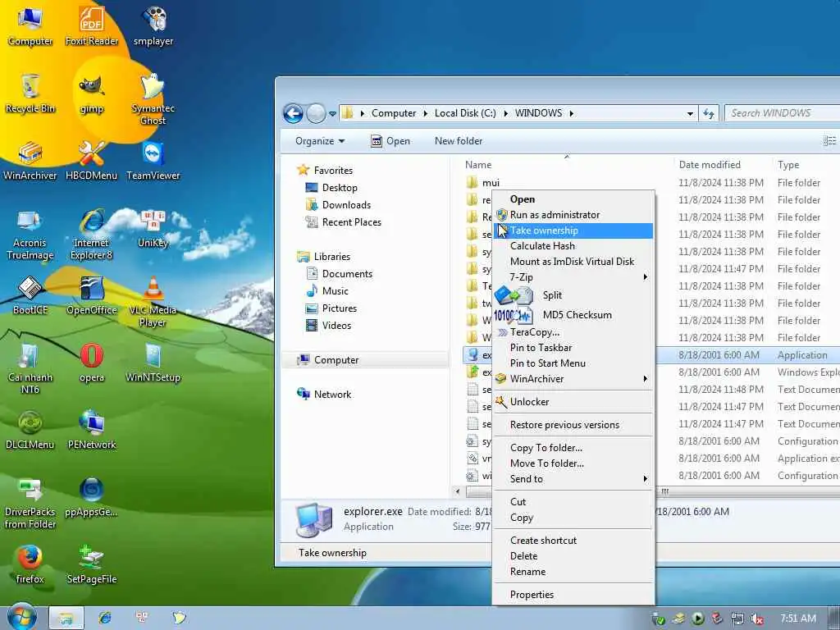Open SetPageFile desktop icon
840x630 pixels.
point(92,564)
